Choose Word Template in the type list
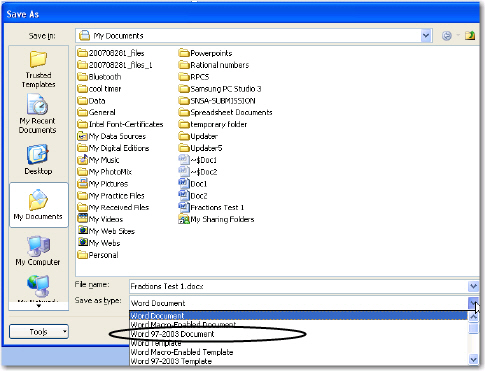Screen dimensions: 485x371 (298, 343)
